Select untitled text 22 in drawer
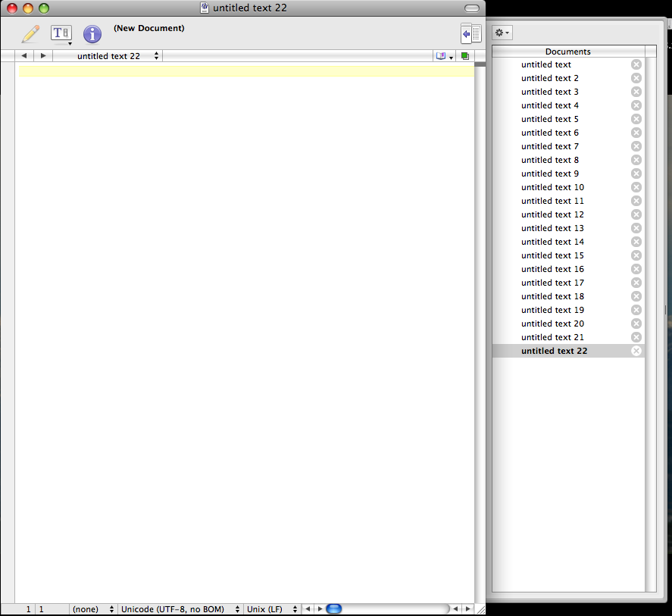 coord(568,351)
